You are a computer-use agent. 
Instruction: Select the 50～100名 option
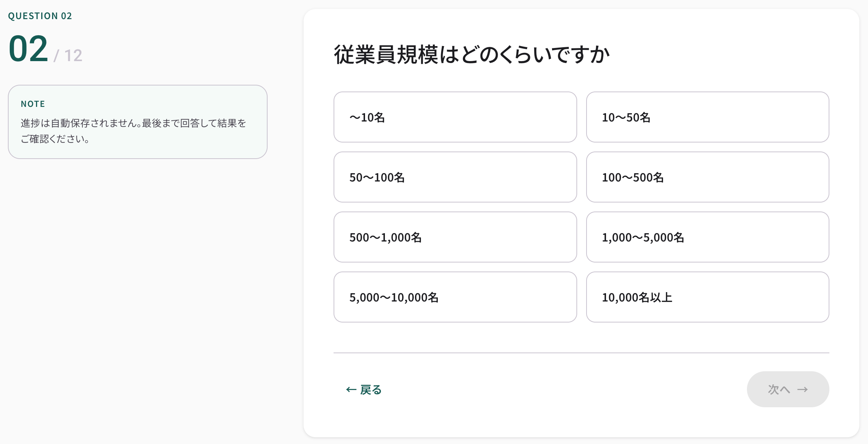(x=455, y=177)
